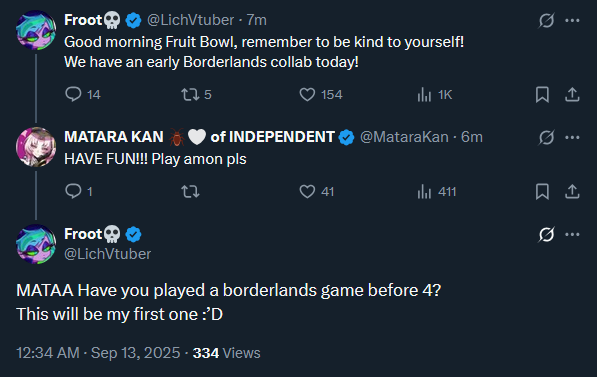
Task: Share Froot's first tweet
Action: click(x=572, y=94)
